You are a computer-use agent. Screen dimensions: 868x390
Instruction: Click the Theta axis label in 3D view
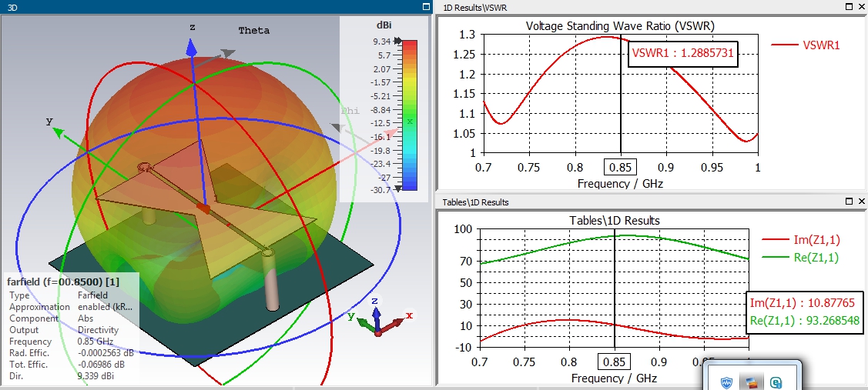254,31
